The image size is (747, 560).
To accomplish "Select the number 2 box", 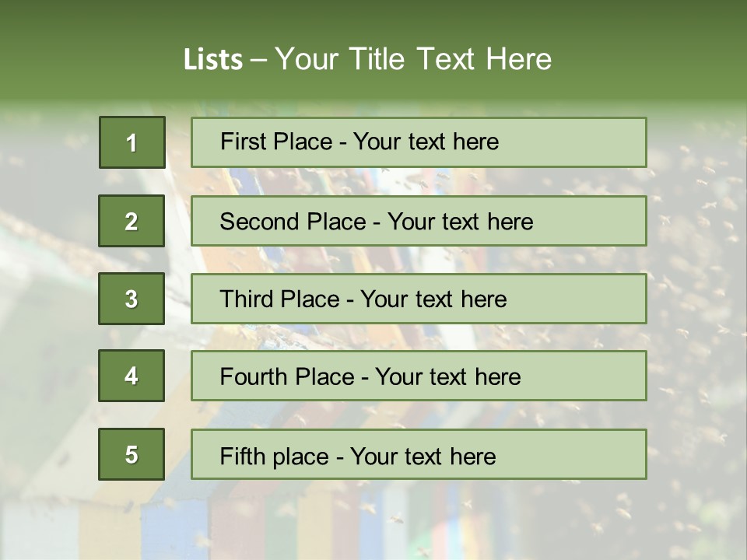I will pos(132,221).
